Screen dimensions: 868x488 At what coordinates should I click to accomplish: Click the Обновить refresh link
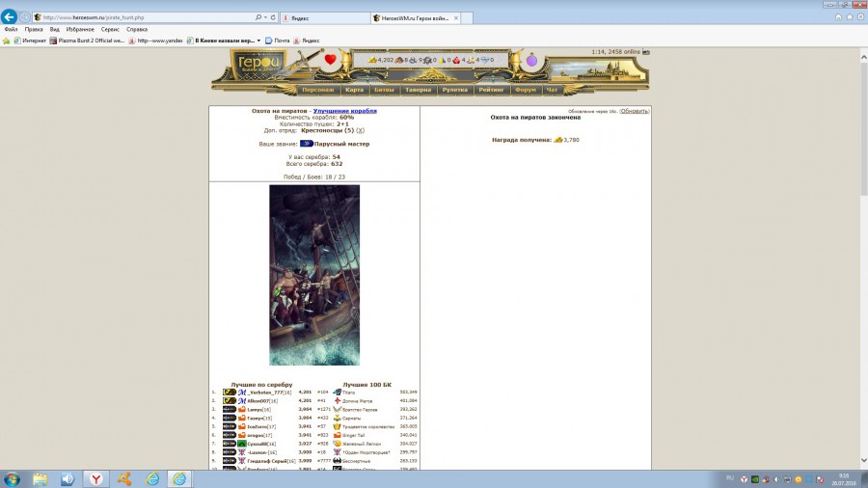coord(634,111)
